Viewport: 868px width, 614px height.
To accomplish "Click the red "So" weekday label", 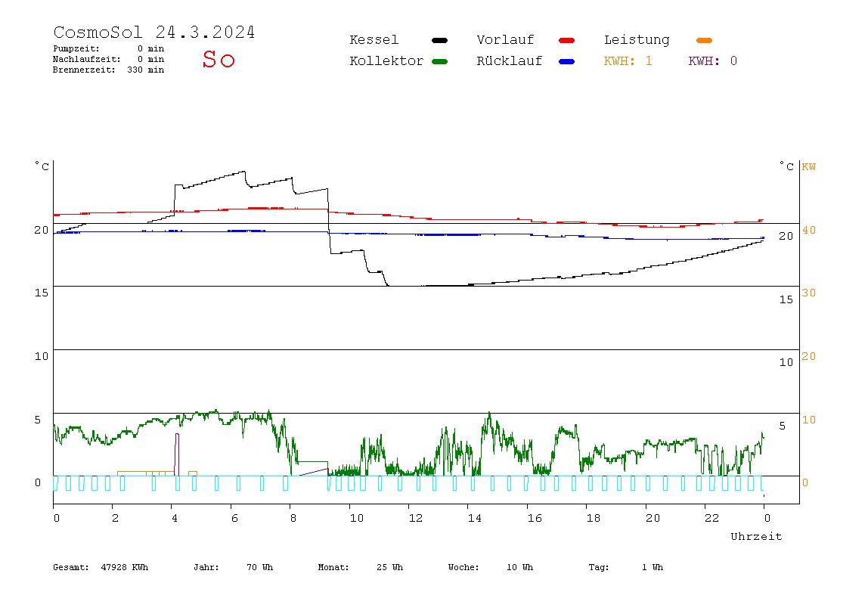I will coord(219,59).
